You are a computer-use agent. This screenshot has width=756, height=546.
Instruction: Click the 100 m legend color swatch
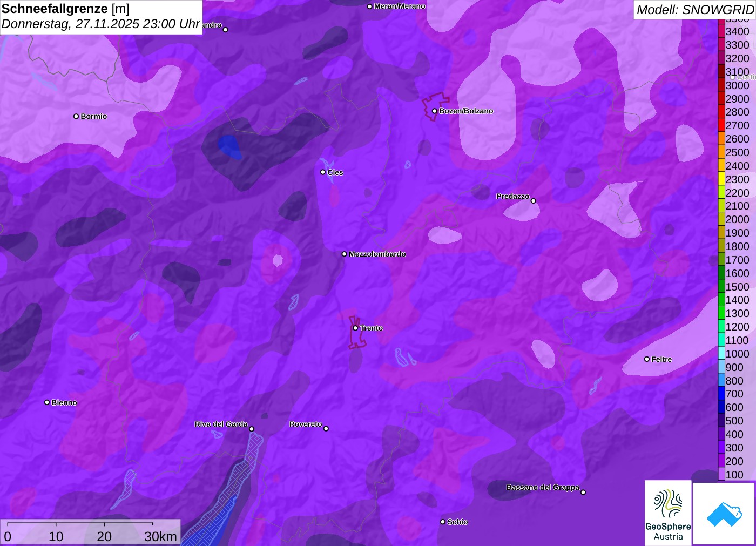tap(721, 475)
